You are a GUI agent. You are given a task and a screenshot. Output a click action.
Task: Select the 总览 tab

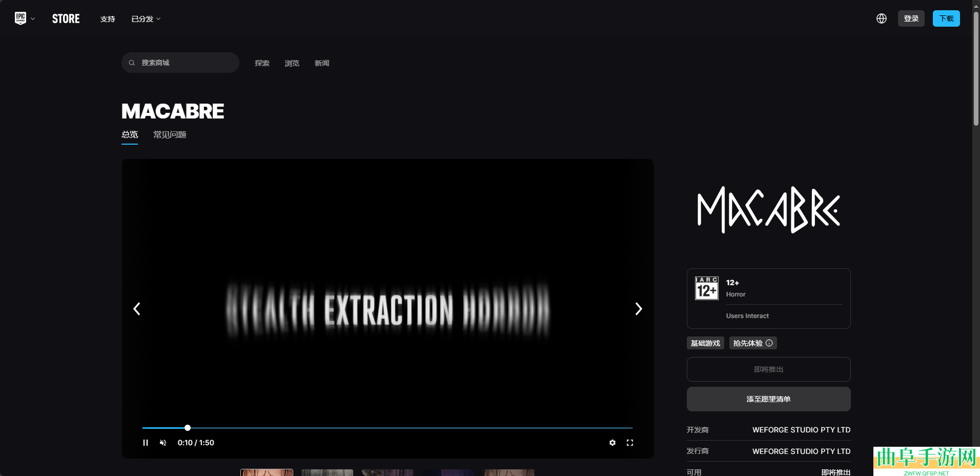pyautogui.click(x=130, y=135)
